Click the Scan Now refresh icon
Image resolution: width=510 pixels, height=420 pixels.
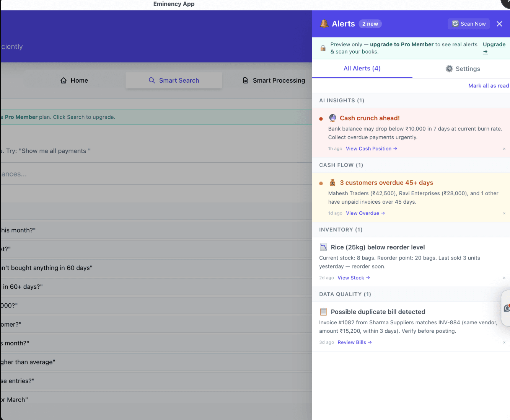[455, 24]
